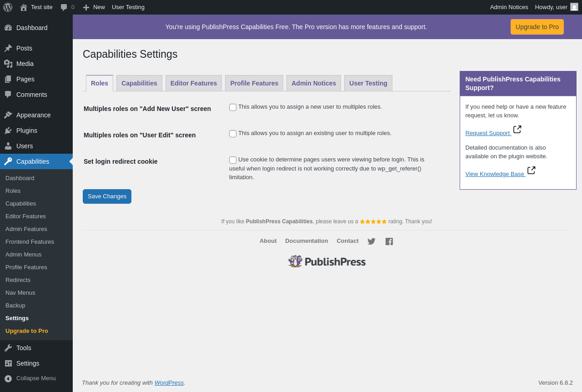The width and height of the screenshot is (582, 392).
Task: Open Admin Features in Capabilities submenu
Action: point(36,229)
